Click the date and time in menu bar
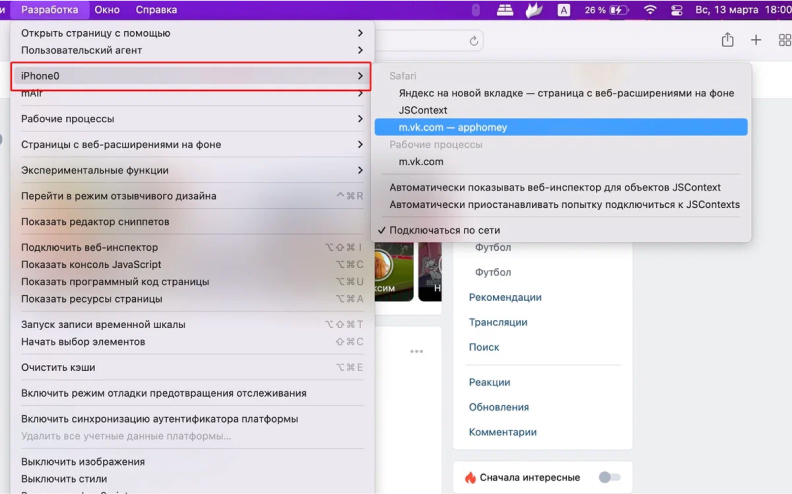792x494 pixels. [x=743, y=10]
